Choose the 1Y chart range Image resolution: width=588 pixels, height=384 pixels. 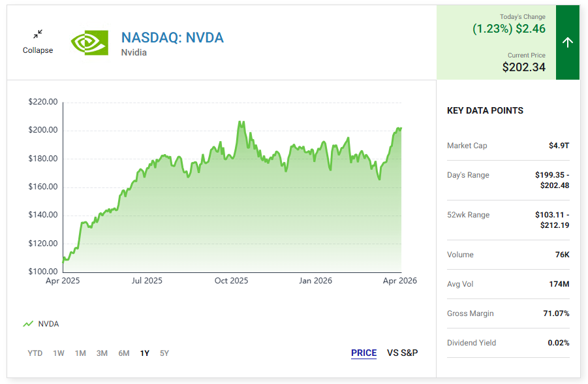pyautogui.click(x=145, y=353)
